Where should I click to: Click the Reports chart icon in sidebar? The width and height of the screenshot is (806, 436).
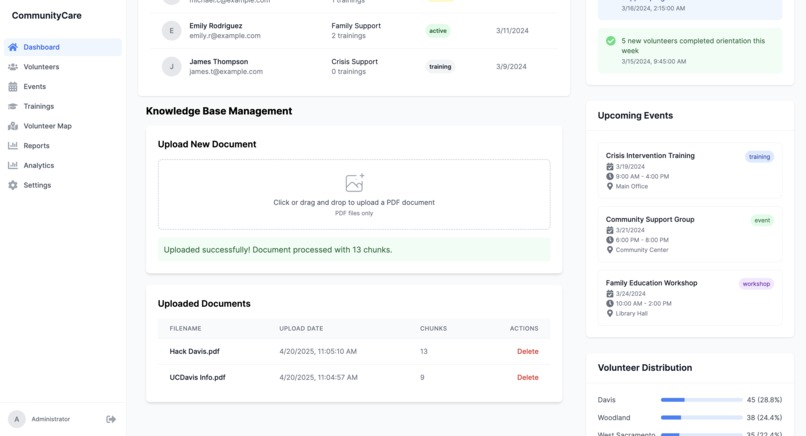(13, 146)
